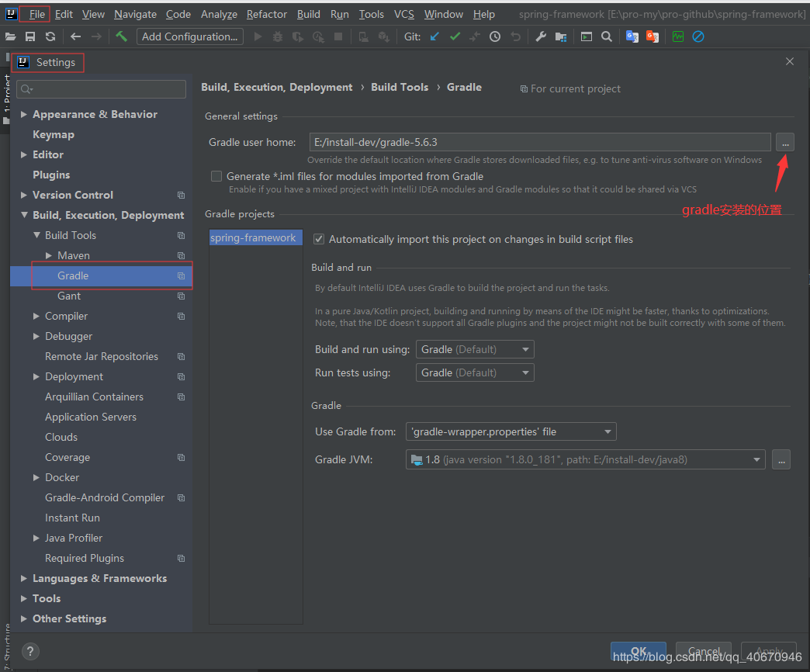Screen dimensions: 810x672
Task: Open the File menu
Action: (36, 14)
